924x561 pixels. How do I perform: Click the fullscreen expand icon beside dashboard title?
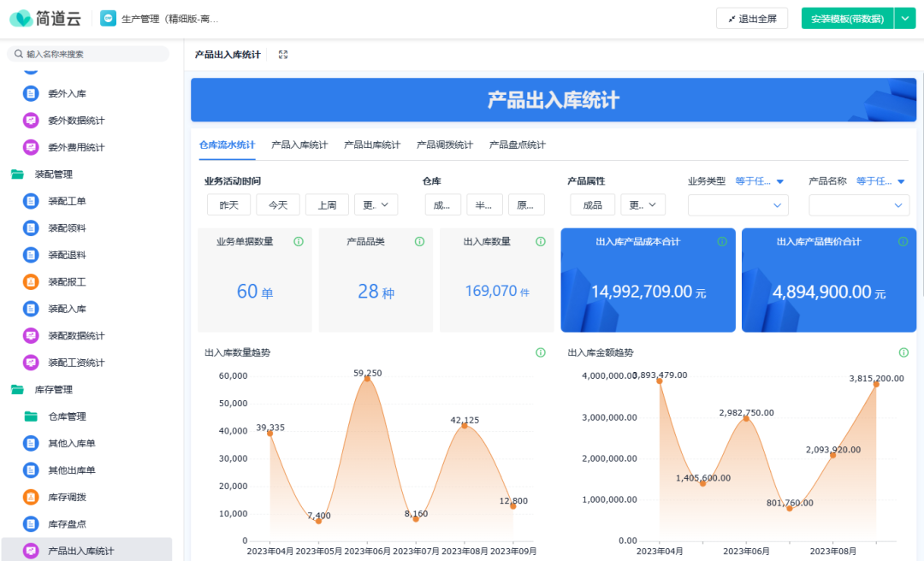click(x=283, y=55)
